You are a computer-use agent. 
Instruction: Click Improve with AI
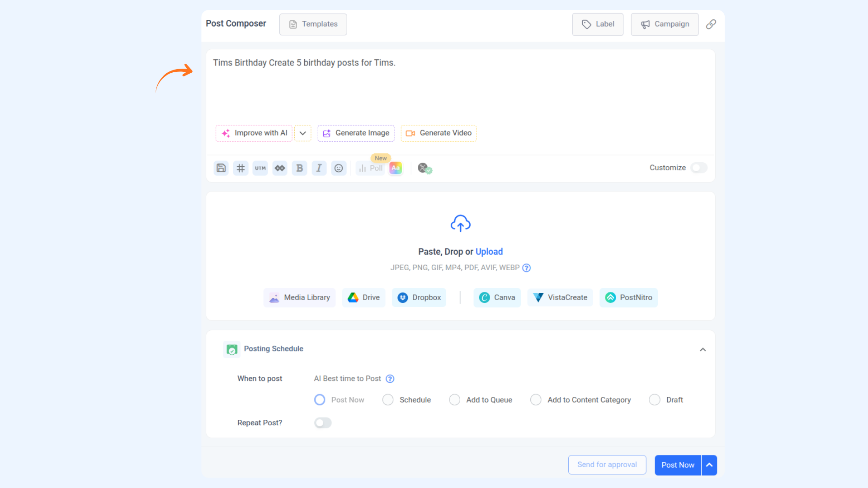click(x=254, y=133)
